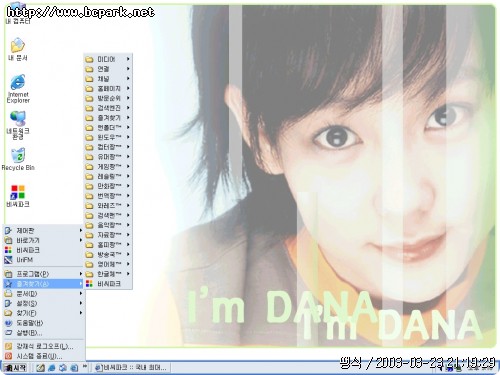Click the 제어판 icon in Start menu
This screenshot has width=500, height=375.
click(8, 230)
